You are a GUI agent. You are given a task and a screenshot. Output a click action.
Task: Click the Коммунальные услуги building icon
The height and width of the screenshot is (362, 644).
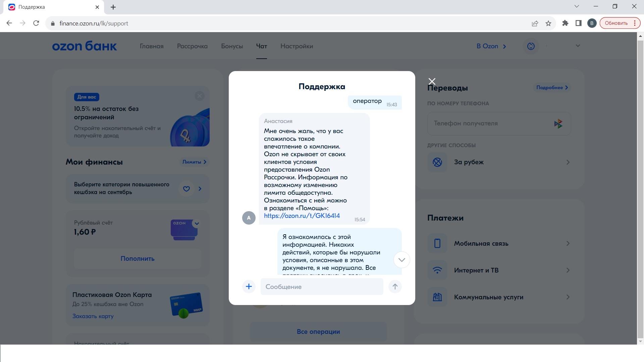tap(437, 297)
